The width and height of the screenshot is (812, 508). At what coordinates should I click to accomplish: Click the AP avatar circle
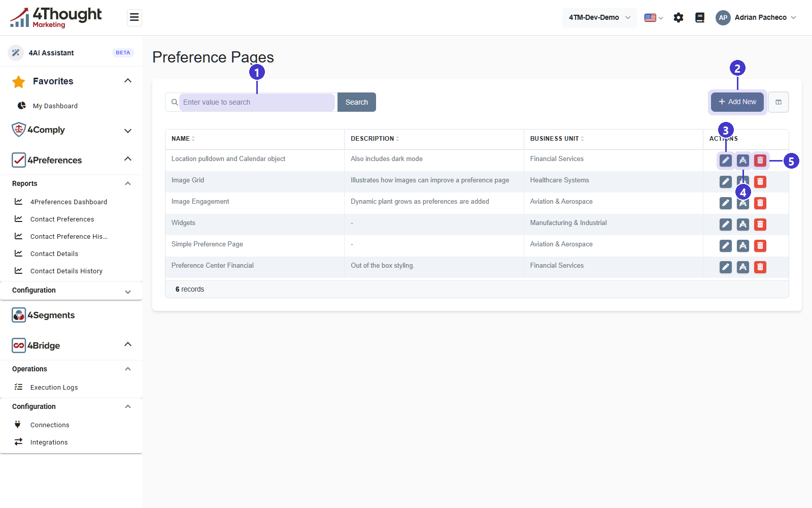click(723, 18)
